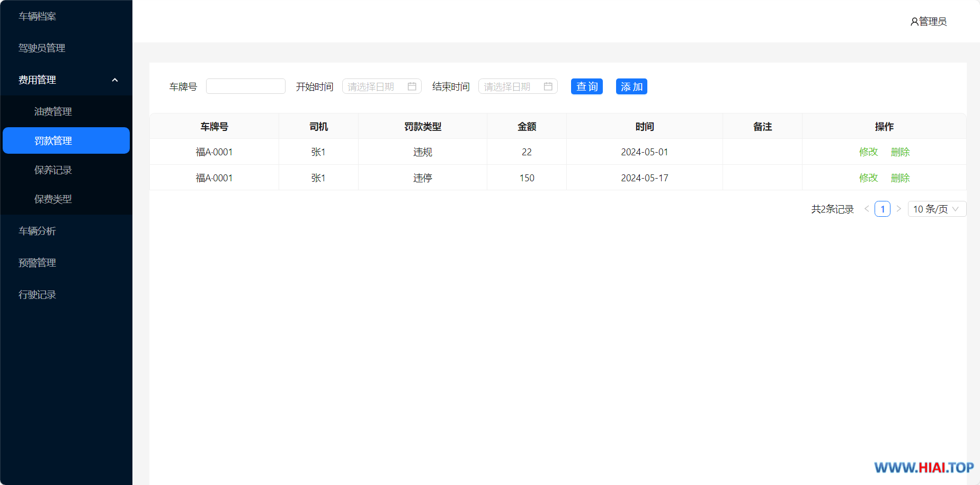
Task: Go to next page arrow
Action: click(898, 209)
